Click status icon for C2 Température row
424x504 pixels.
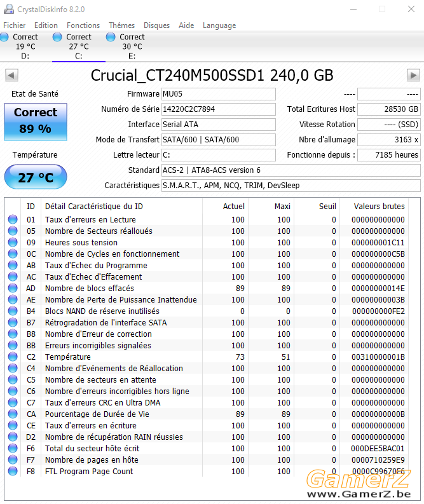[13, 357]
